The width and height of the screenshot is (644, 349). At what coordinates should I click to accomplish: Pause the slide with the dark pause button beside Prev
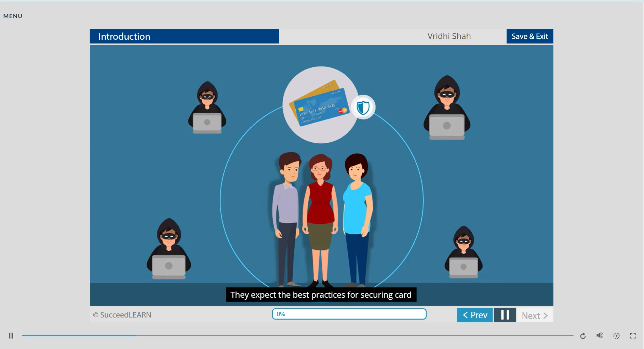tap(505, 315)
